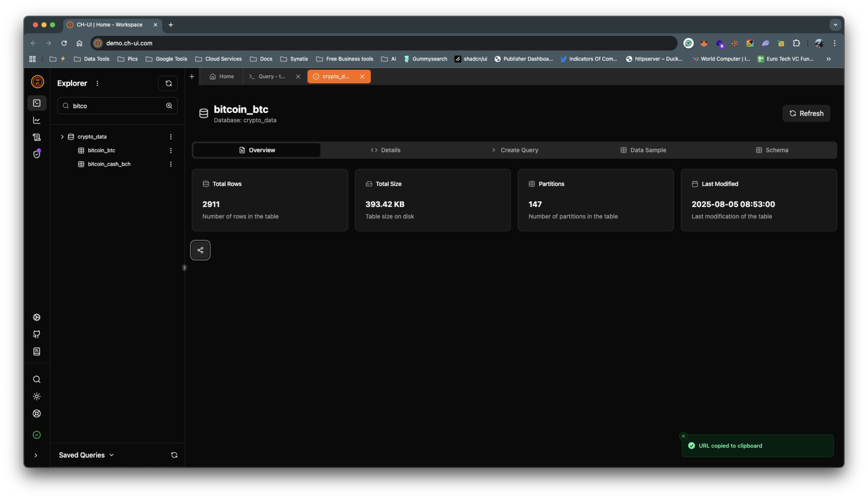Open the Gummysearch bookmark

(x=425, y=59)
